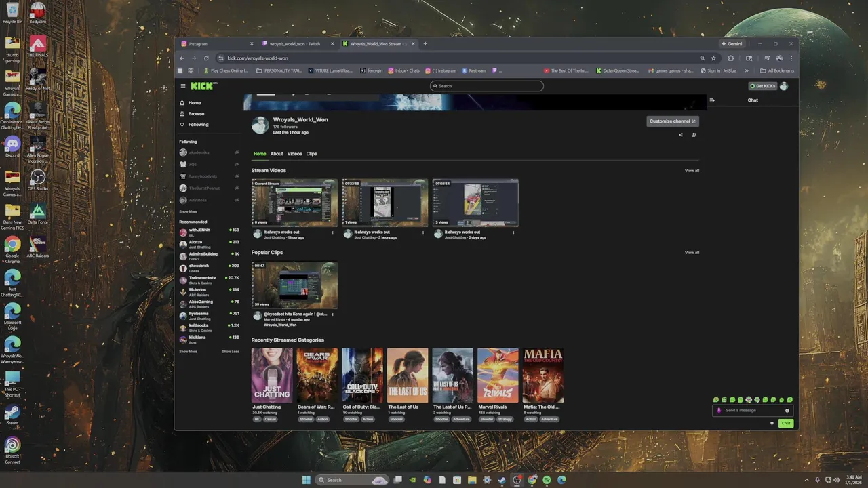The height and width of the screenshot is (488, 868).
Task: Open File Explorer from taskbar
Action: pos(472,480)
